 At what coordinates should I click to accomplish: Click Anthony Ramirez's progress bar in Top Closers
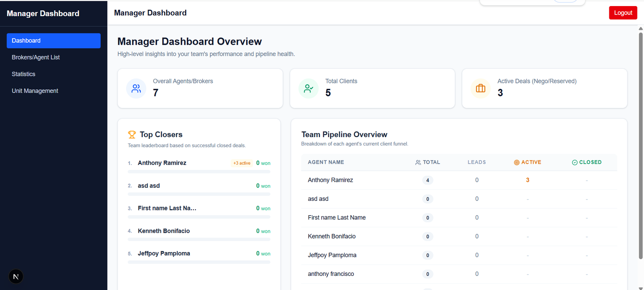(x=199, y=172)
